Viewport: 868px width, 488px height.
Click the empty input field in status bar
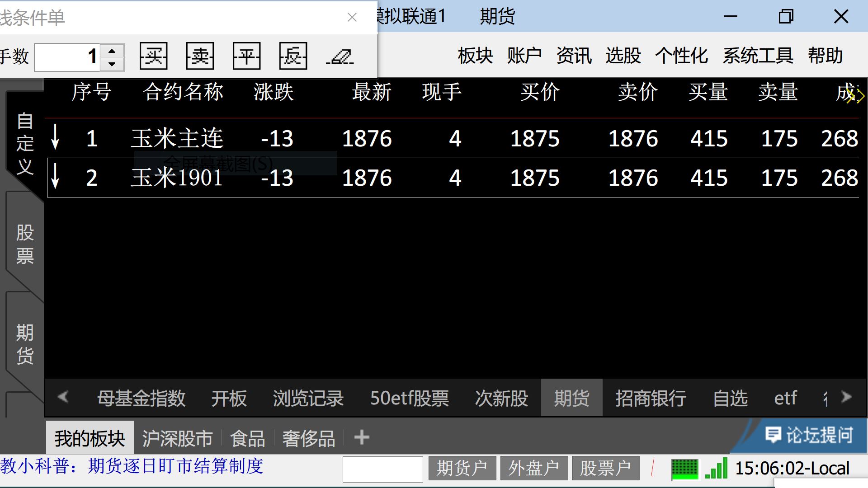point(382,469)
